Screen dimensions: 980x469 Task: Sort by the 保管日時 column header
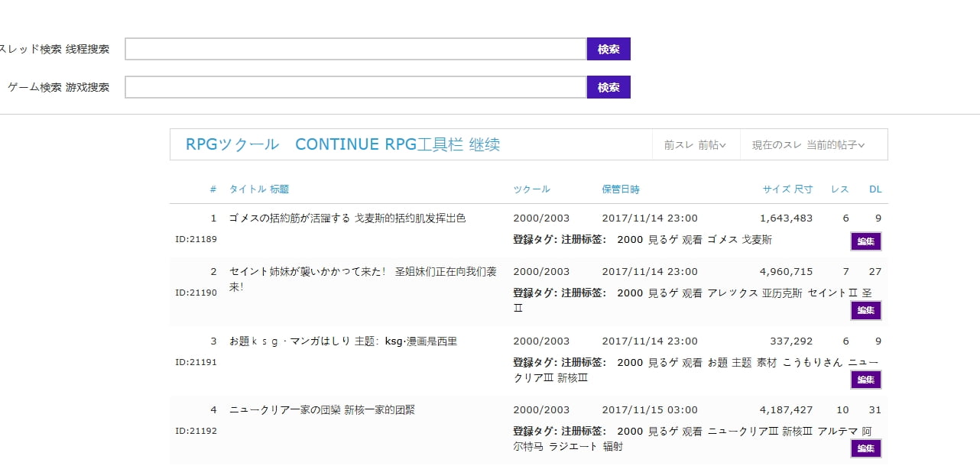[621, 189]
